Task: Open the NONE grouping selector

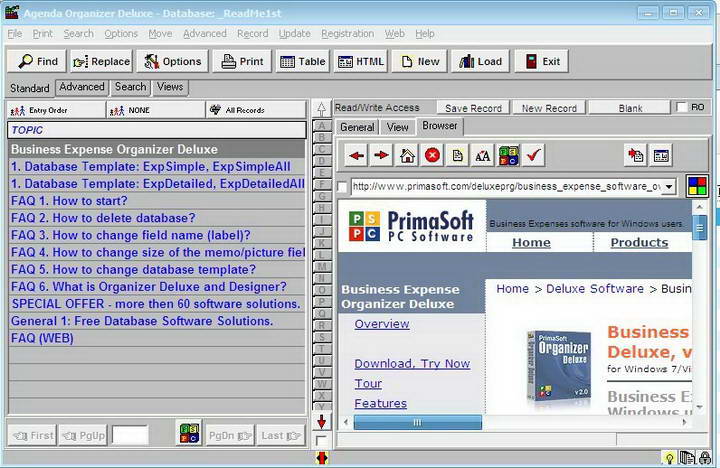Action: [156, 110]
